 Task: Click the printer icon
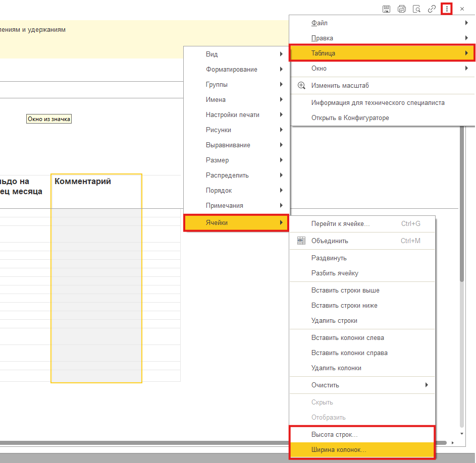pos(402,9)
